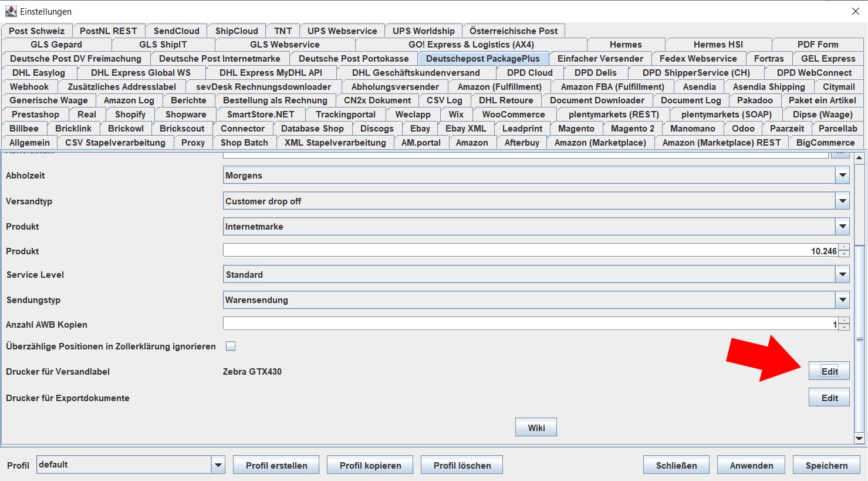This screenshot has width=868, height=481.
Task: Select the Magento 2 tab
Action: (x=632, y=129)
